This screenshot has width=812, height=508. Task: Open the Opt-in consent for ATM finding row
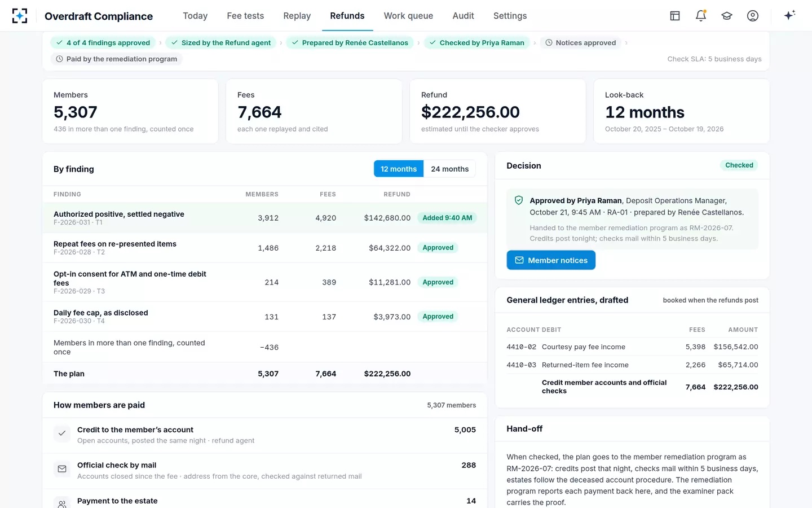tap(264, 282)
